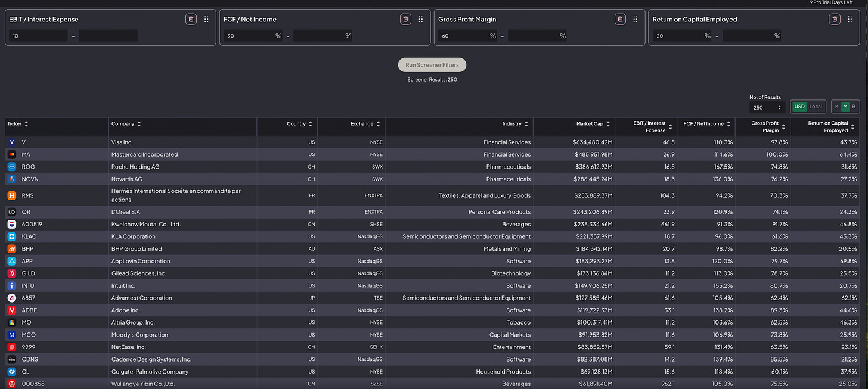Set value units to B billions
The height and width of the screenshot is (389, 868).
pyautogui.click(x=853, y=107)
